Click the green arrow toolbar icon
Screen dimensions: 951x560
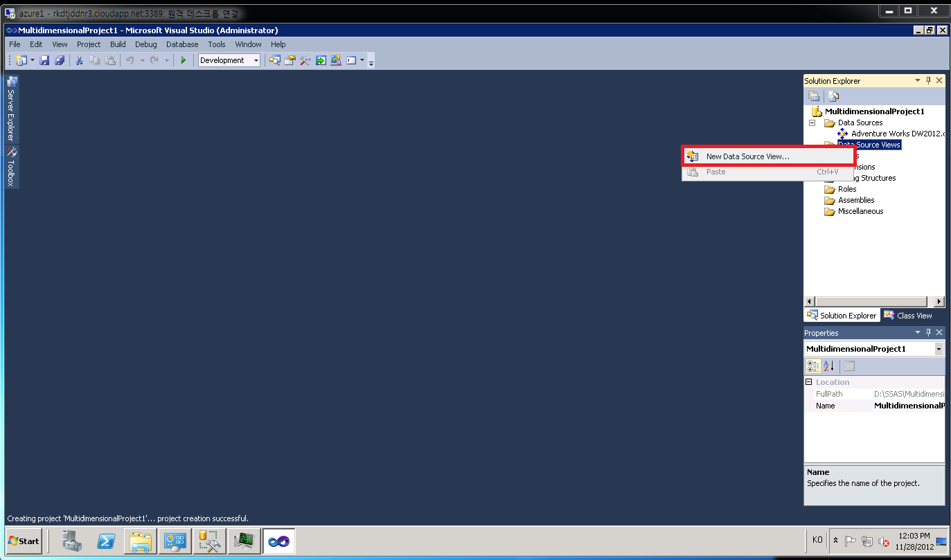pyautogui.click(x=321, y=60)
